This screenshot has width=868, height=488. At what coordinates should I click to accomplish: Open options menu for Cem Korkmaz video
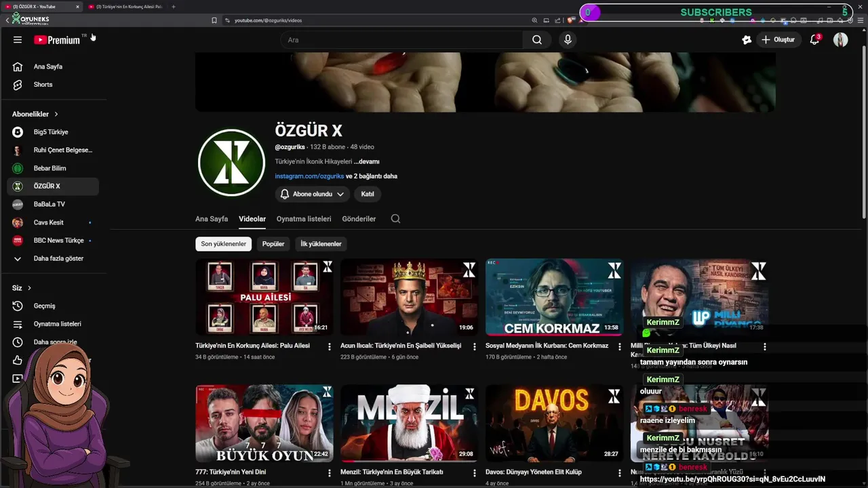click(620, 346)
